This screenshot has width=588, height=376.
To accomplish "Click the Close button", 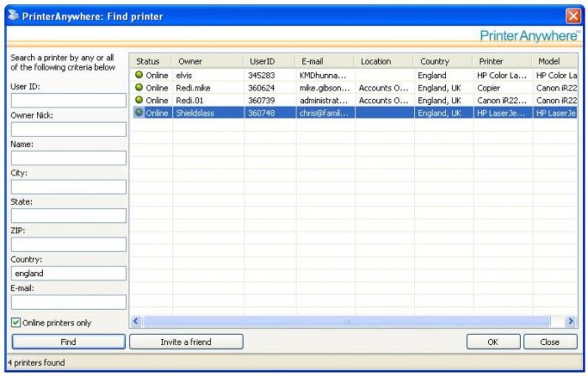I will [x=550, y=342].
